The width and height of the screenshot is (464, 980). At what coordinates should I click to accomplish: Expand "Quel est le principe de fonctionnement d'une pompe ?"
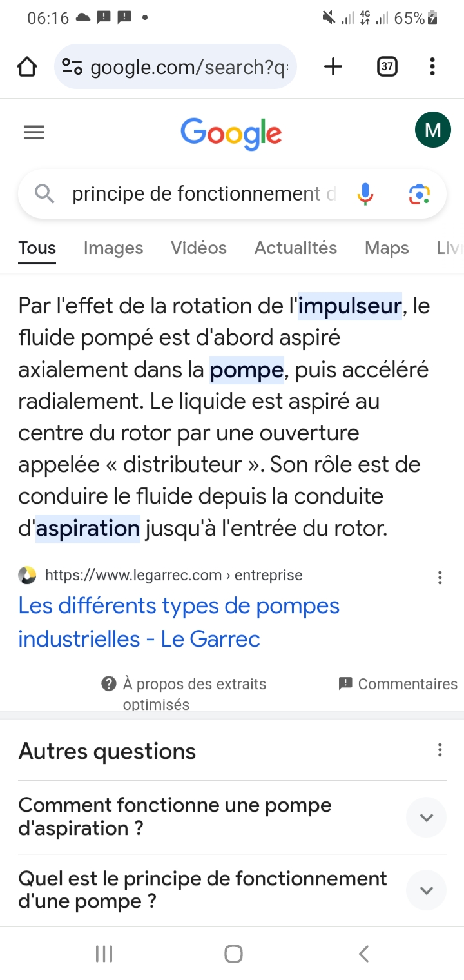pos(426,890)
